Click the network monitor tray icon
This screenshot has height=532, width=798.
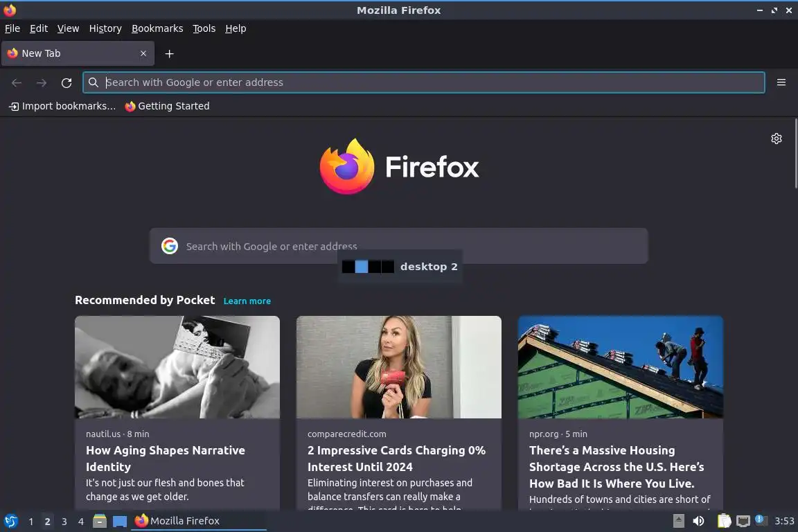(743, 521)
